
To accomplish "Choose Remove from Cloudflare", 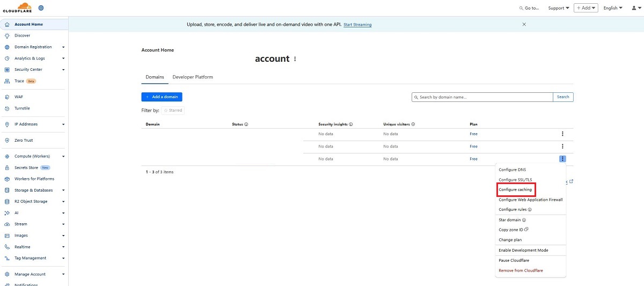I will click(521, 270).
